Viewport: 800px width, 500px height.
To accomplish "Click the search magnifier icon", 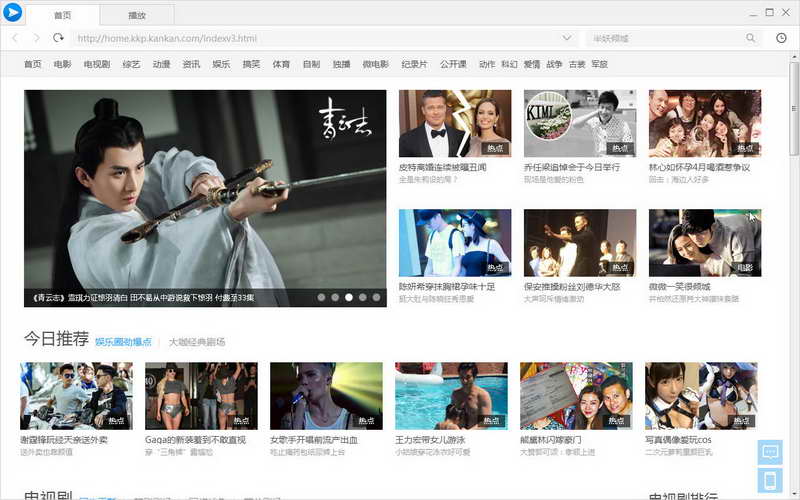I will click(751, 38).
